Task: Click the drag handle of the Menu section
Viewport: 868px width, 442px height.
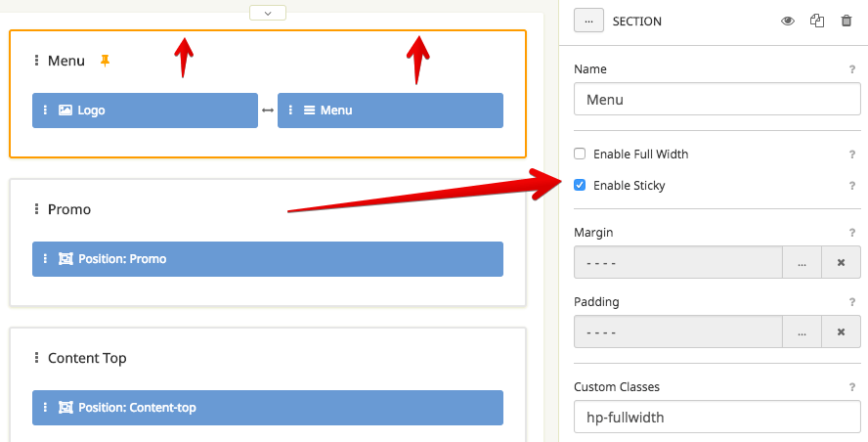Action: click(x=36, y=61)
